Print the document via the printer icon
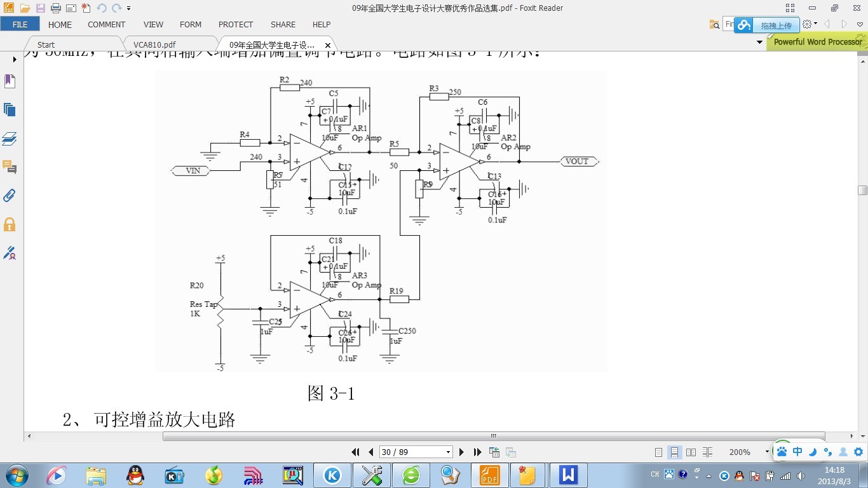This screenshot has width=868, height=488. click(x=56, y=8)
